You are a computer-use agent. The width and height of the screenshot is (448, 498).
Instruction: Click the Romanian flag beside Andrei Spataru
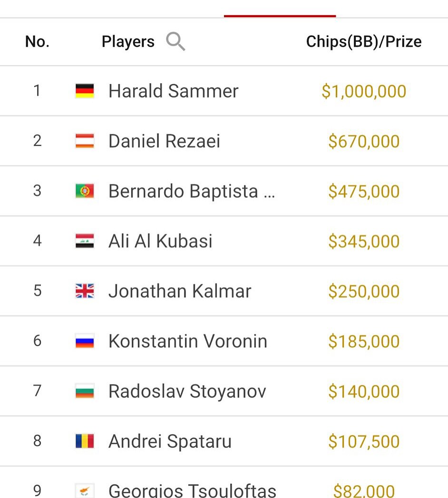pos(85,441)
